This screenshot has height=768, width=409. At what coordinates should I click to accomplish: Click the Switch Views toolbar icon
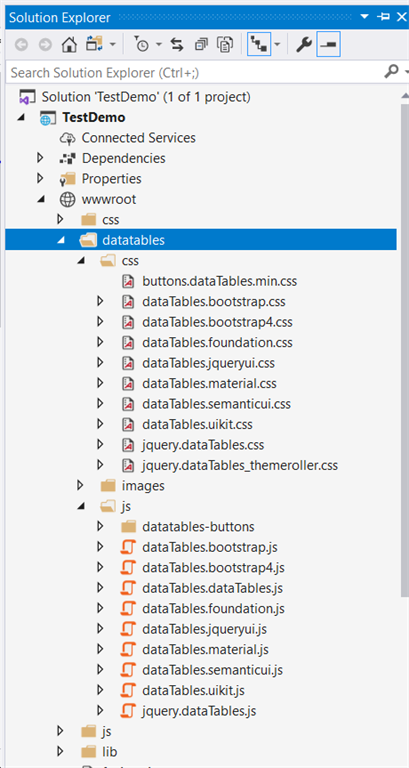click(93, 45)
